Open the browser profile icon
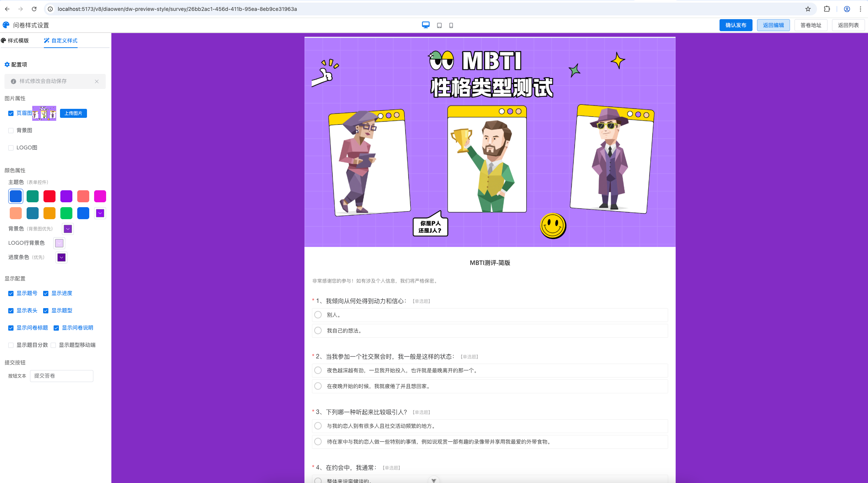This screenshot has height=483, width=868. click(x=847, y=9)
